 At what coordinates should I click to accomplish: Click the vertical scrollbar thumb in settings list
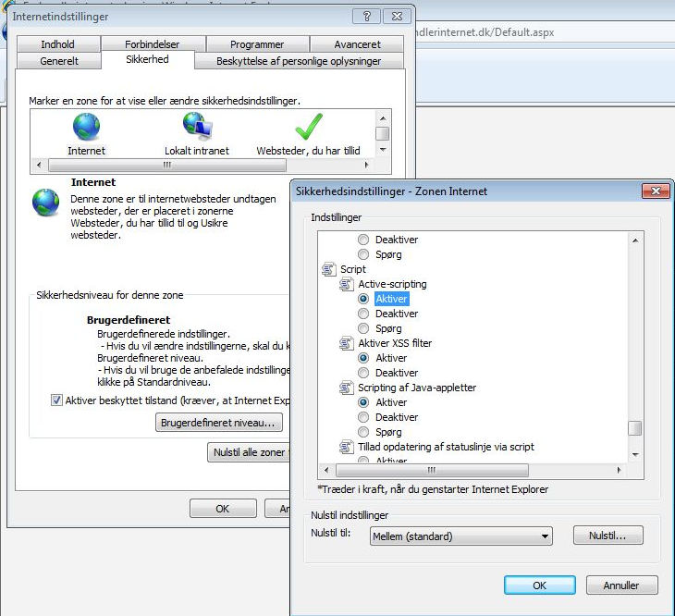[x=635, y=428]
